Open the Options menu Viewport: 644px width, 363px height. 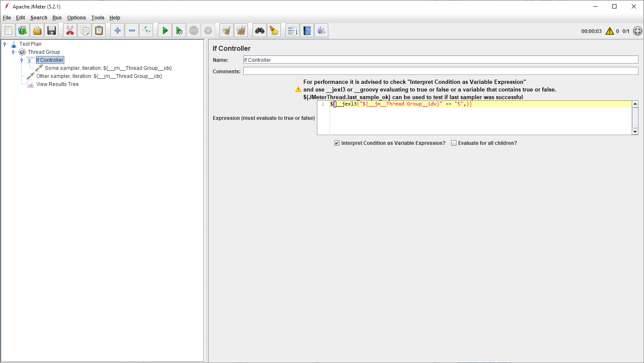[76, 18]
